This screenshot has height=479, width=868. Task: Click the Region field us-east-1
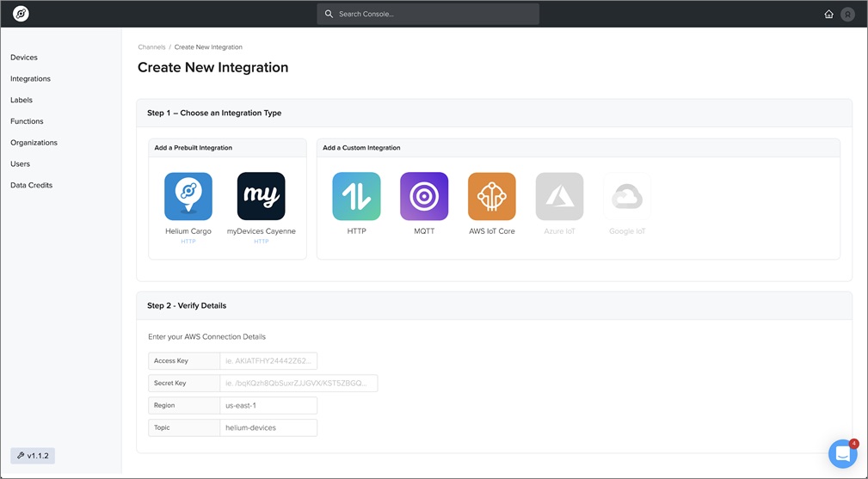click(268, 405)
